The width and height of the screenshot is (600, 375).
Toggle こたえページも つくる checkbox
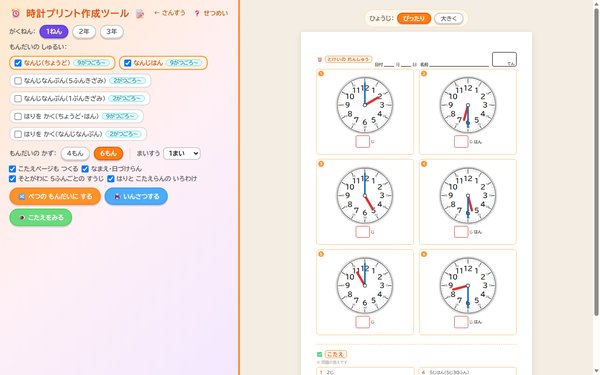[x=12, y=169]
